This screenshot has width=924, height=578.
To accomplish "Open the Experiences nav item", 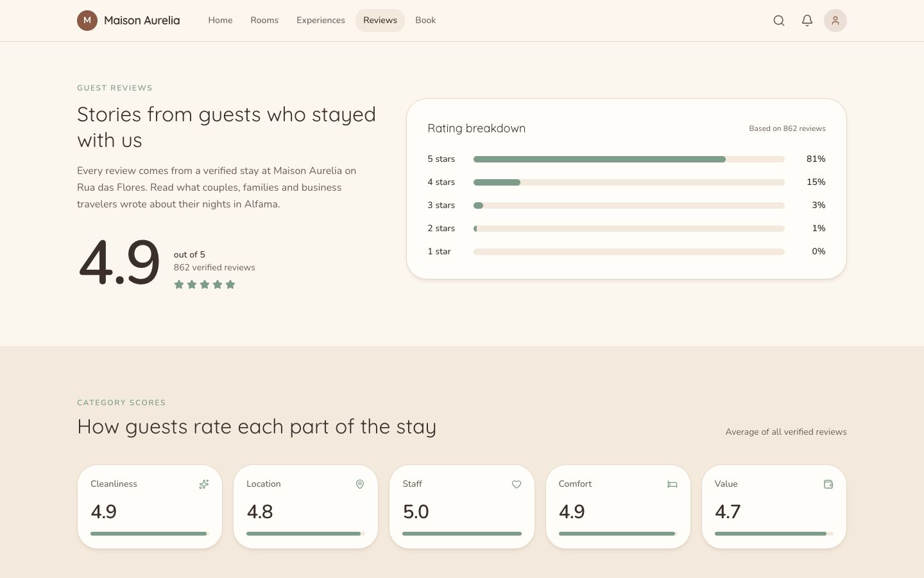I will click(321, 21).
